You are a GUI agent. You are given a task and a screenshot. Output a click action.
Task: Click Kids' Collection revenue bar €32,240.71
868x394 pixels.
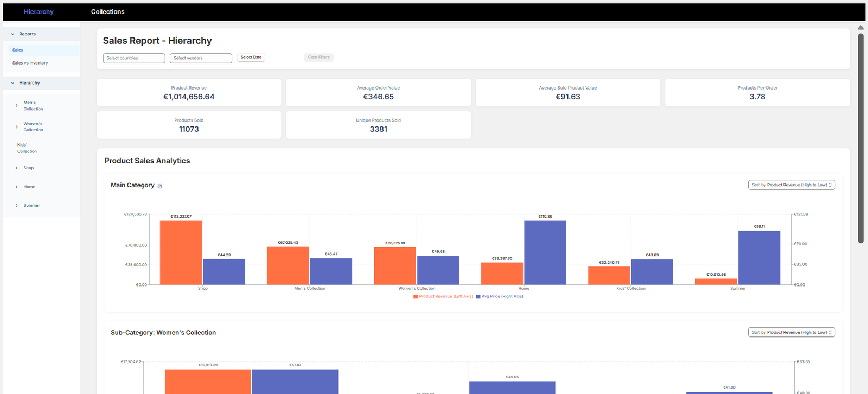609,276
